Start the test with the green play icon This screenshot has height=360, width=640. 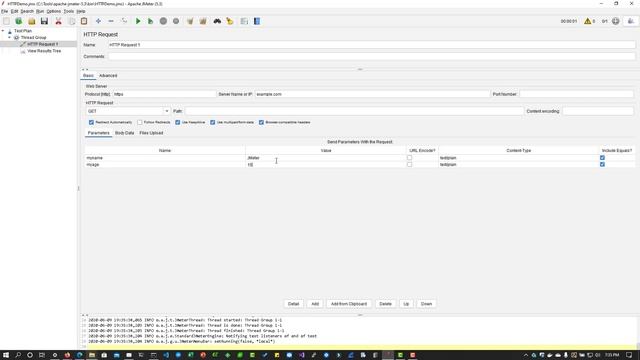click(138, 21)
